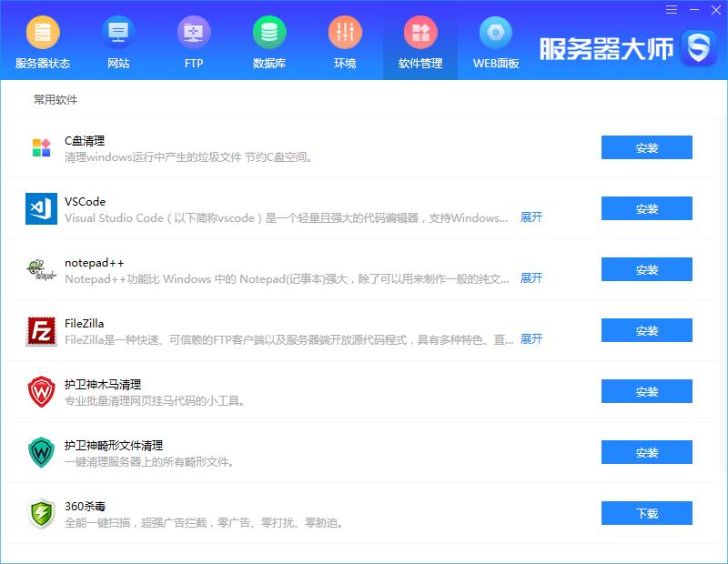Open the FTP monitor icon
This screenshot has height=564, width=728.
tap(194, 32)
